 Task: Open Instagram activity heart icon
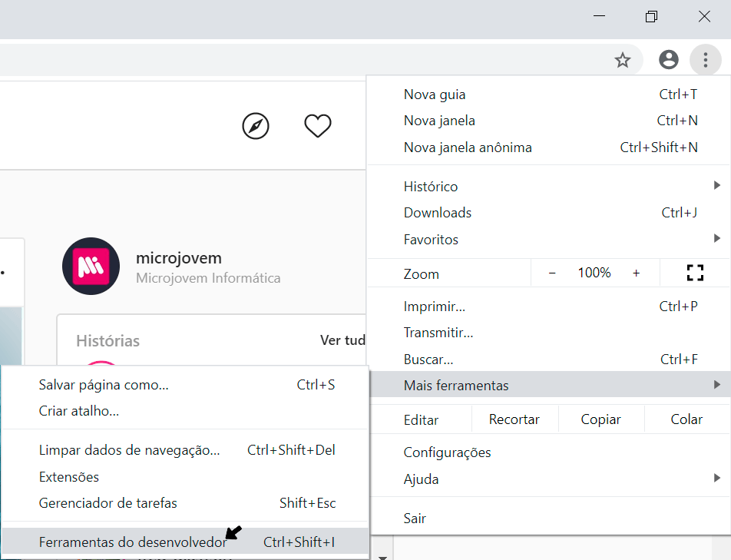(x=318, y=126)
